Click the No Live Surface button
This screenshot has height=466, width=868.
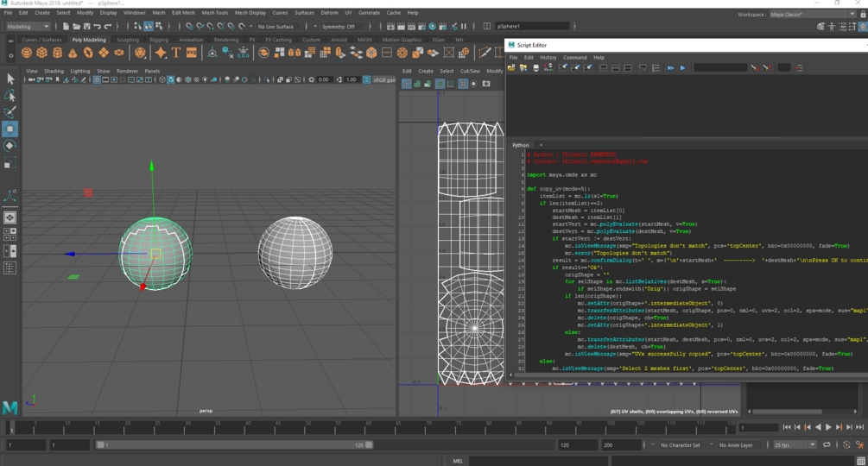[x=276, y=27]
